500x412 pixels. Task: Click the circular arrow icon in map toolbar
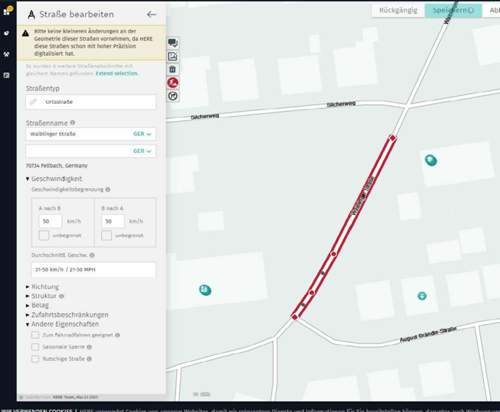pyautogui.click(x=173, y=96)
